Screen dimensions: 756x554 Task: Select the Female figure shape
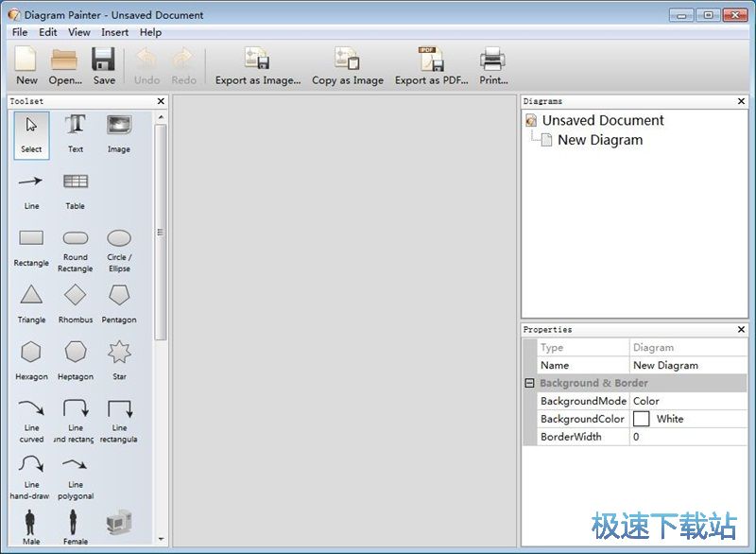coord(75,527)
